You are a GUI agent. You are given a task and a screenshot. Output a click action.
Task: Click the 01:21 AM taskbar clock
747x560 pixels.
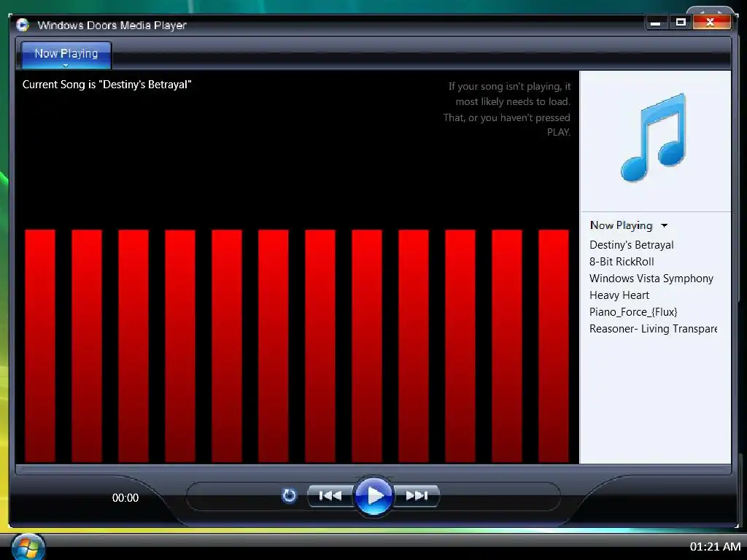(715, 547)
